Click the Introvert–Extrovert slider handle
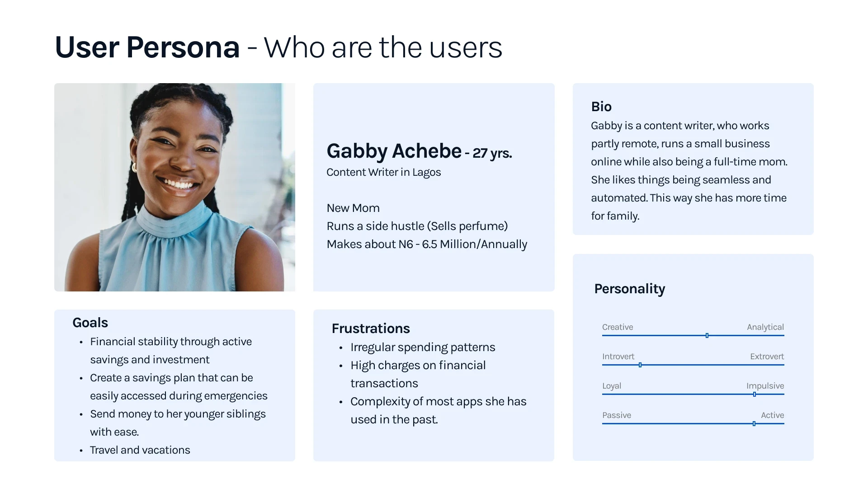 [x=640, y=365]
